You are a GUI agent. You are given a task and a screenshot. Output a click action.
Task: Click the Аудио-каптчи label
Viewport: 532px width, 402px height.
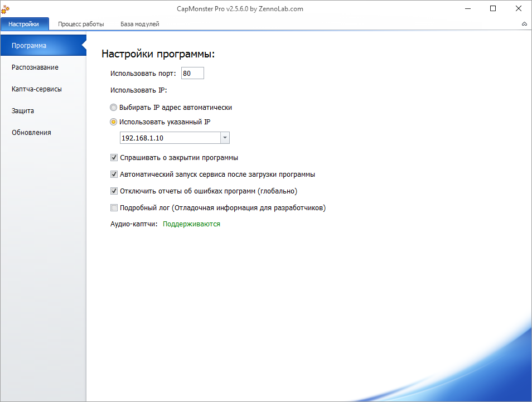pyautogui.click(x=134, y=224)
